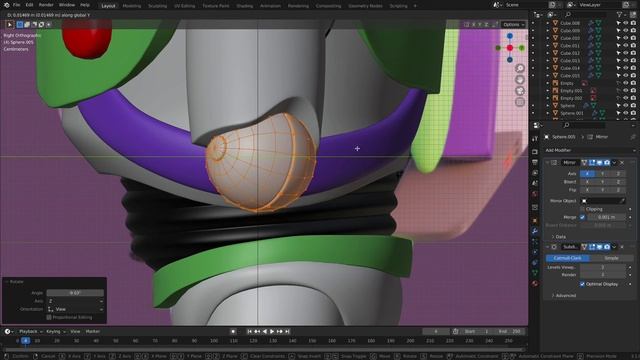Switch to the Animation workspace tab
640x360 pixels.
[x=270, y=6]
